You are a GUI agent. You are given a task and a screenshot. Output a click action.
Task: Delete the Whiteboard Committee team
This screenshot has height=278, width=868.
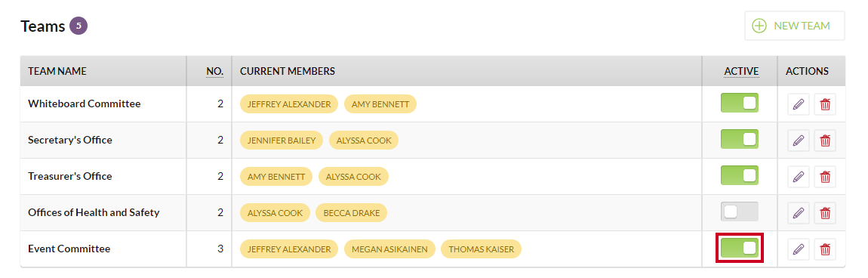(825, 104)
